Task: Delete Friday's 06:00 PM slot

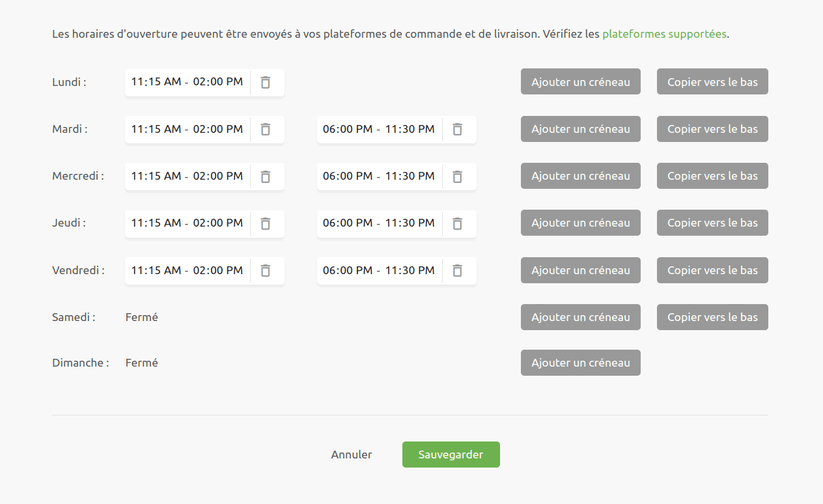Action: [x=458, y=270]
